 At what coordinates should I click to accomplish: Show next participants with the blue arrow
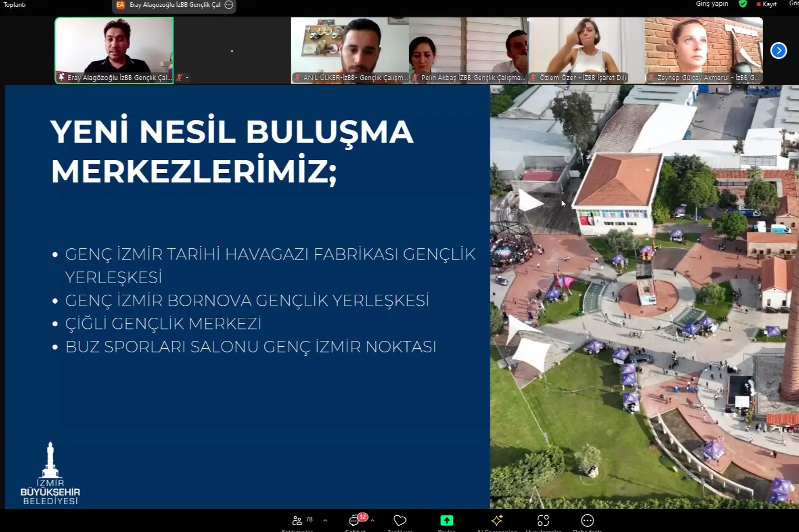778,51
